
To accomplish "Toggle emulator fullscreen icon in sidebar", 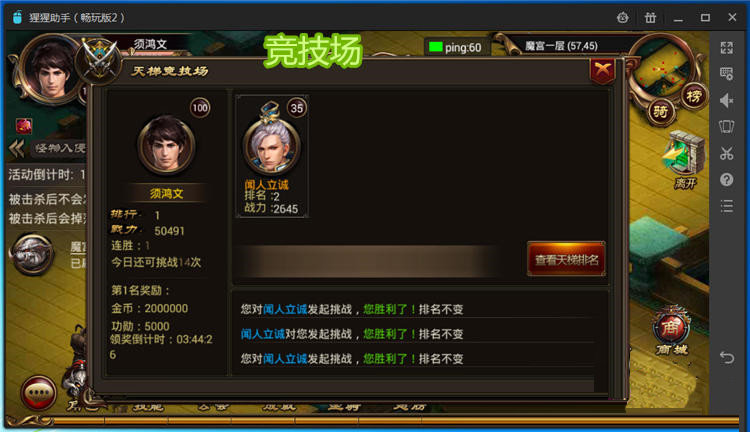I will click(726, 47).
